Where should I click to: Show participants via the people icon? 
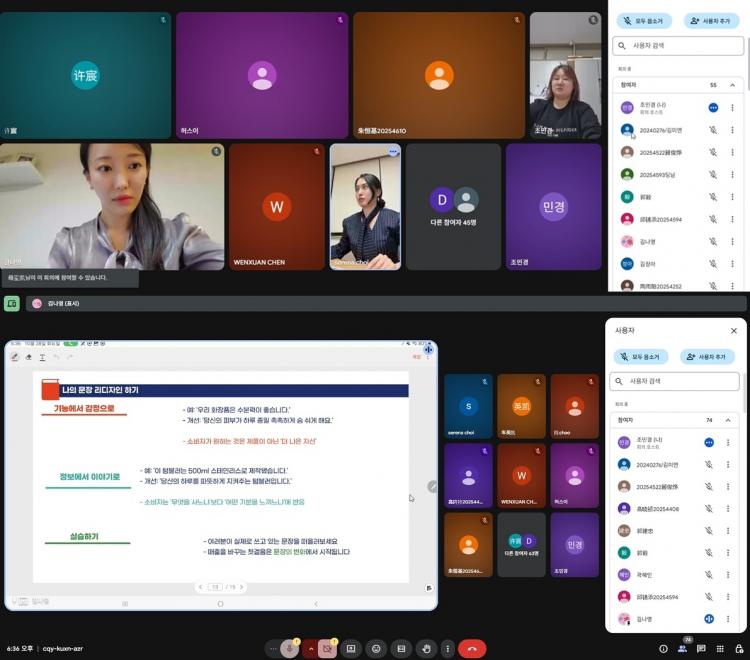684,648
